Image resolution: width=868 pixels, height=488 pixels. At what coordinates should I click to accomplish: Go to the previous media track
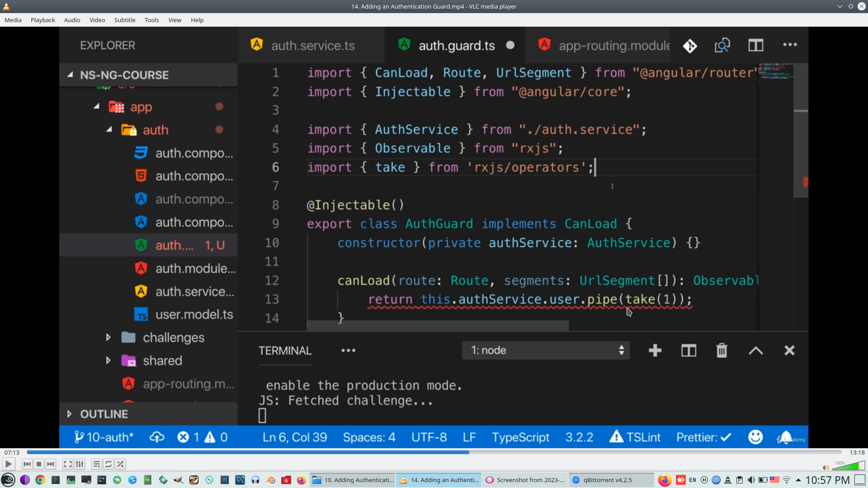click(x=27, y=464)
